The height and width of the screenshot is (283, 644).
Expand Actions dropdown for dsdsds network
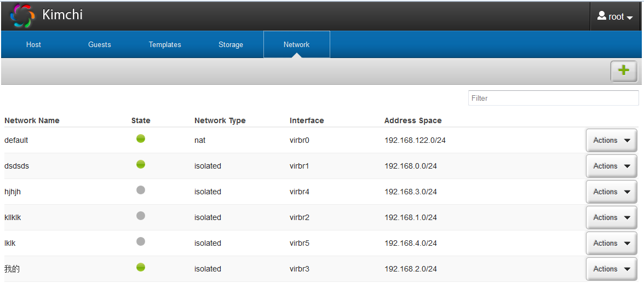point(611,166)
